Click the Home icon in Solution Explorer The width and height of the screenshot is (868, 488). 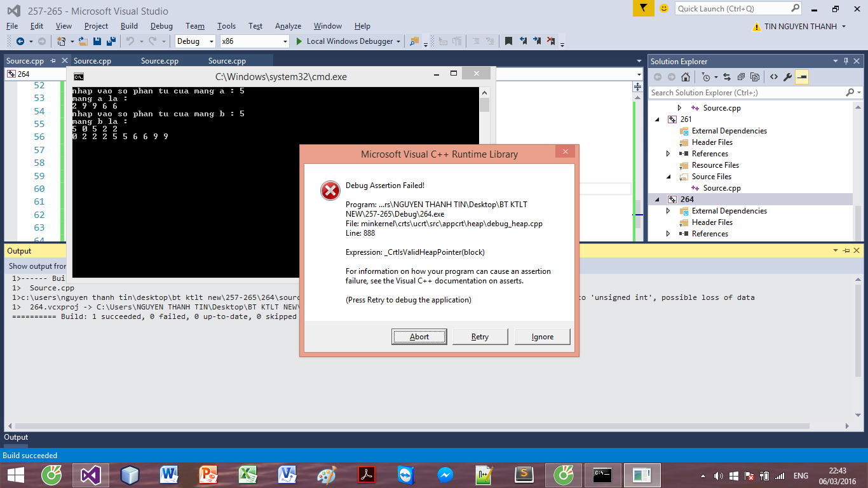(x=685, y=77)
